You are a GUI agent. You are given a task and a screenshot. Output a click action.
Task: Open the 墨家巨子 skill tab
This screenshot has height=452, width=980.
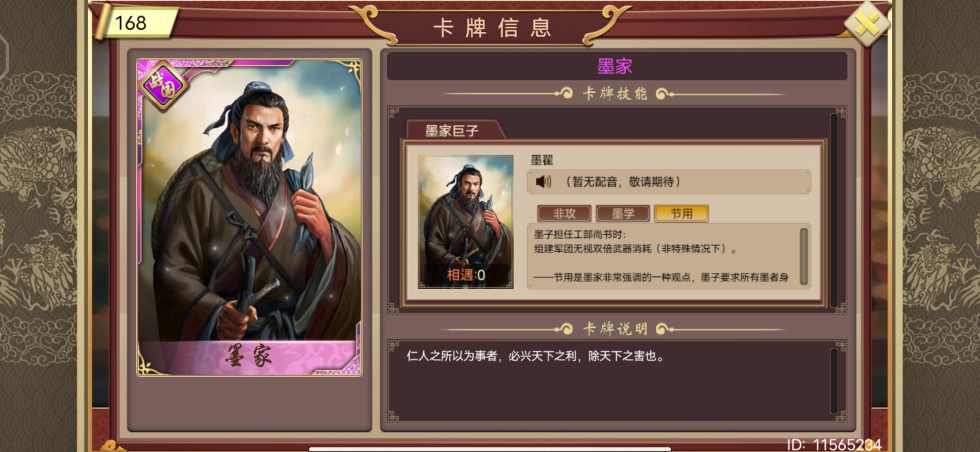tap(452, 131)
